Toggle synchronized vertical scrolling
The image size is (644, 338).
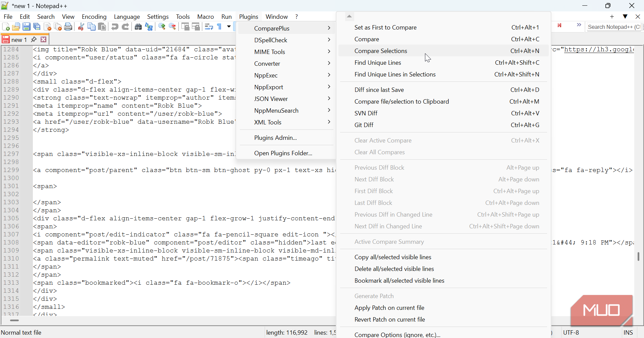coord(185,27)
